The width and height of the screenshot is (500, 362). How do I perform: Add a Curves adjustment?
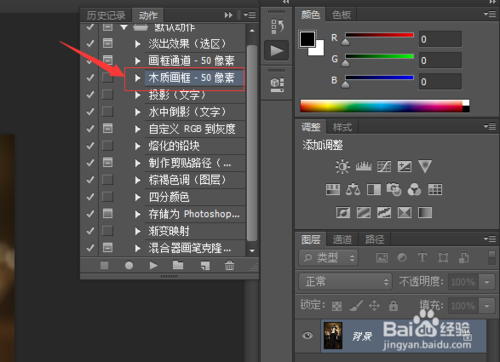(384, 166)
